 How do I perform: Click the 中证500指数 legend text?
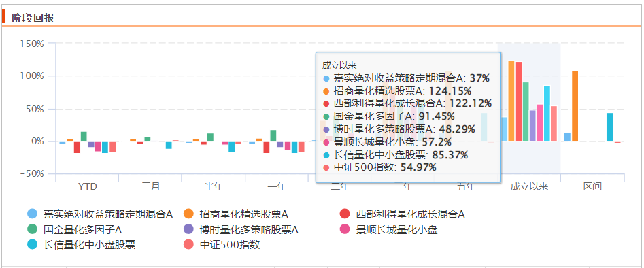point(230,245)
